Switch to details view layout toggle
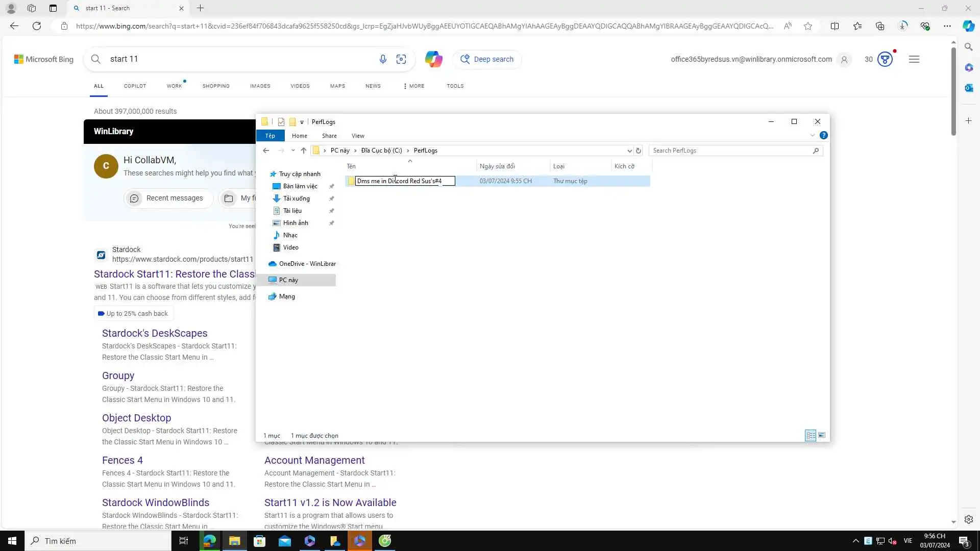This screenshot has width=980, height=551. pyautogui.click(x=810, y=435)
